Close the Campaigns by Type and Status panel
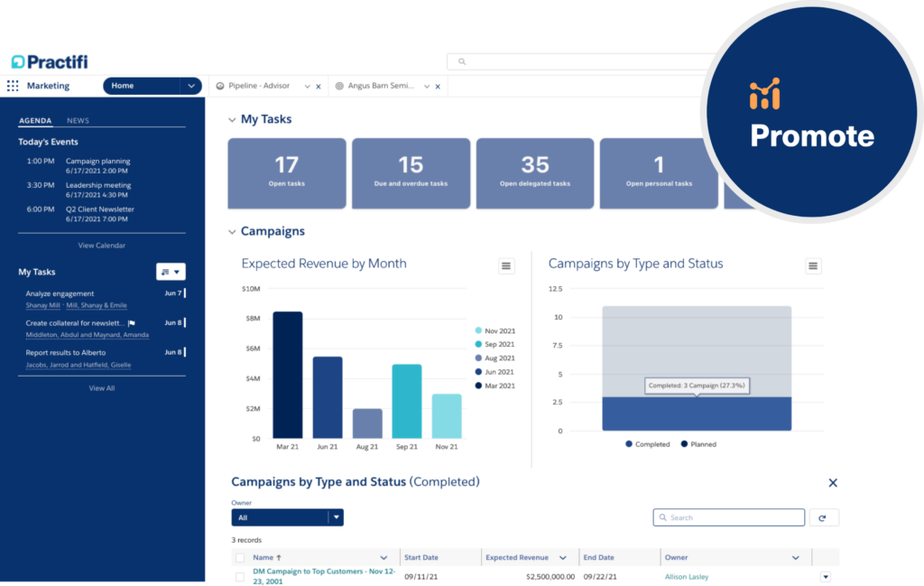924x586 pixels. pos(833,483)
